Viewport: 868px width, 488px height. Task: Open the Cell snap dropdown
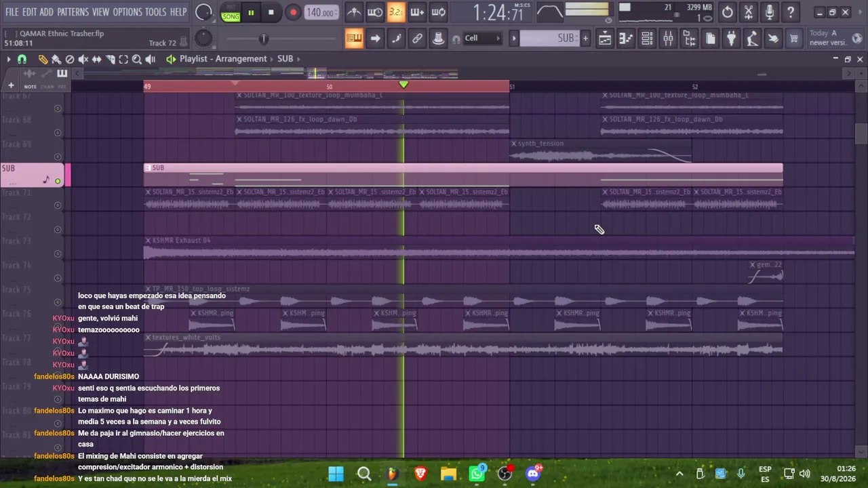[x=482, y=39]
